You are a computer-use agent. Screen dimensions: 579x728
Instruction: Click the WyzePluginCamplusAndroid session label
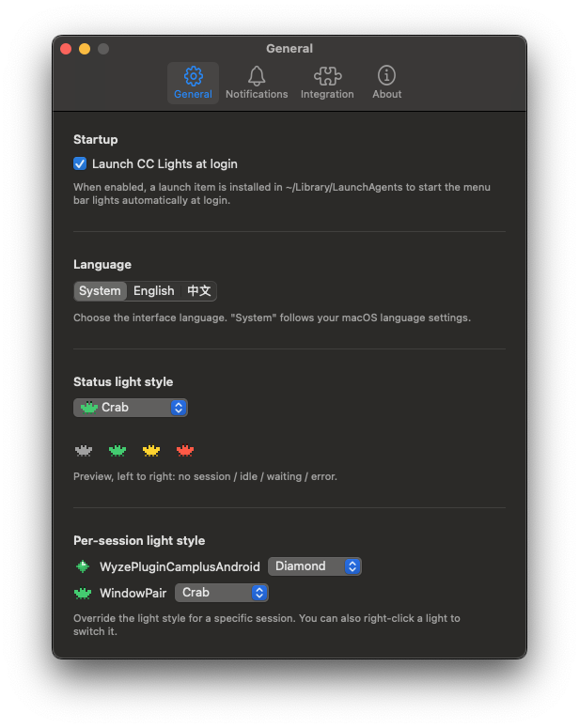pos(180,566)
